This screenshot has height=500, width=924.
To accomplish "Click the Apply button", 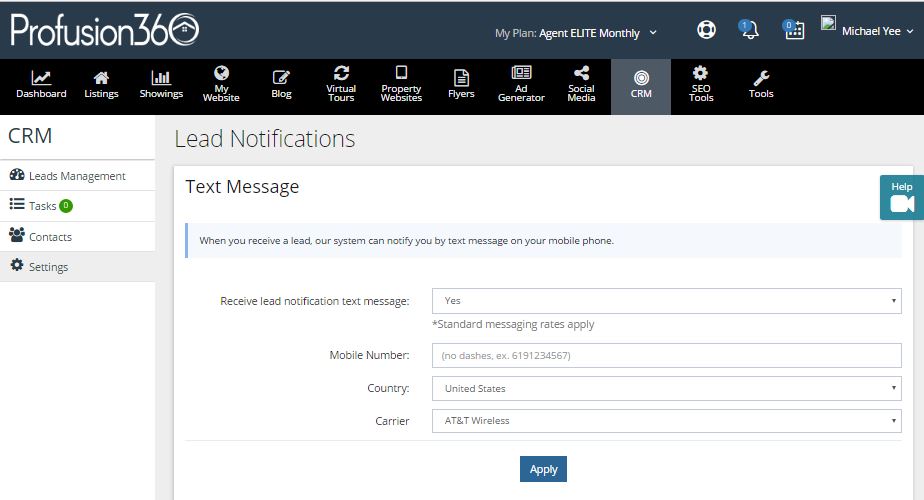I will tap(543, 469).
